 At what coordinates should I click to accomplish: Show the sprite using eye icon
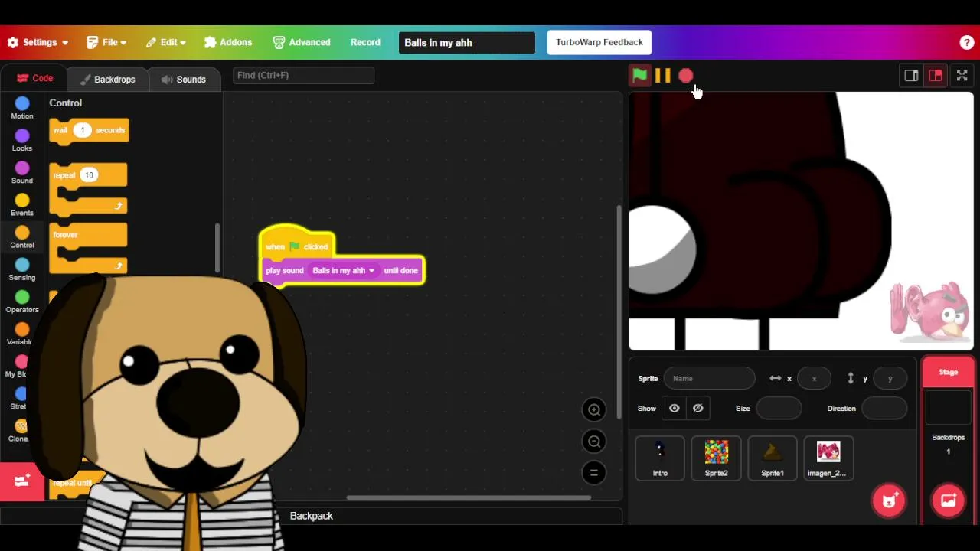coord(675,409)
